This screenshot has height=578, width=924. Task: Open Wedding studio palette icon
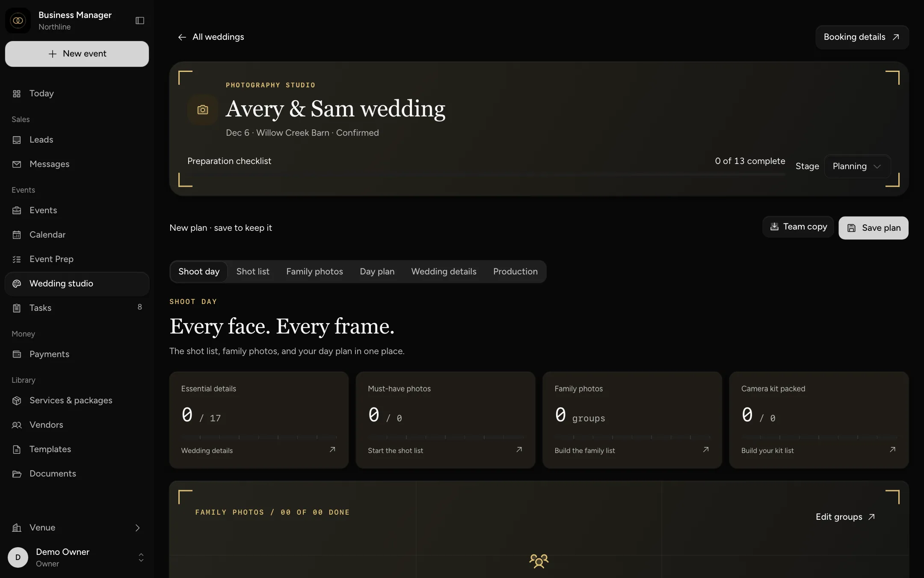coord(17,283)
